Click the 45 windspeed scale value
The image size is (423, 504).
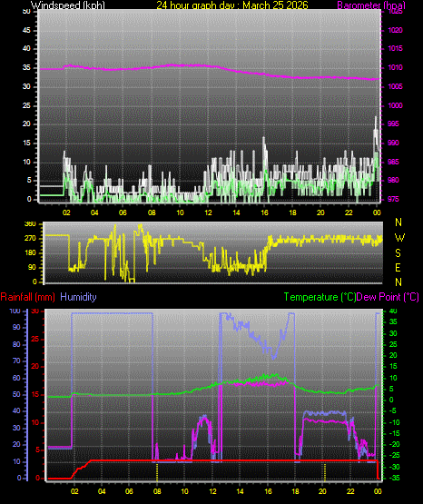coord(26,30)
